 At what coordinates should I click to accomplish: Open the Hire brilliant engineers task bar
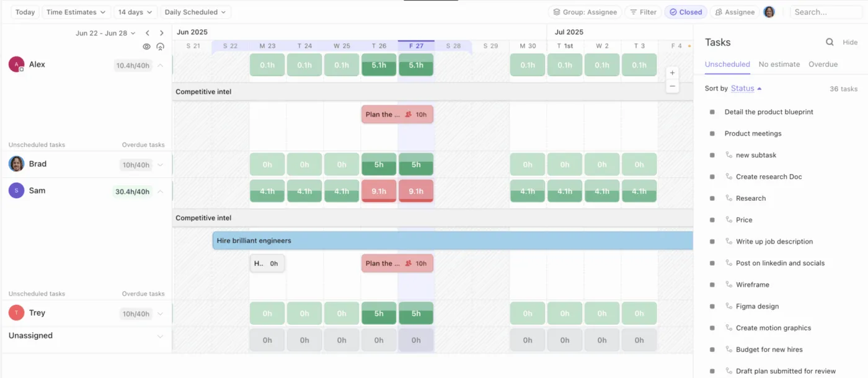click(453, 240)
